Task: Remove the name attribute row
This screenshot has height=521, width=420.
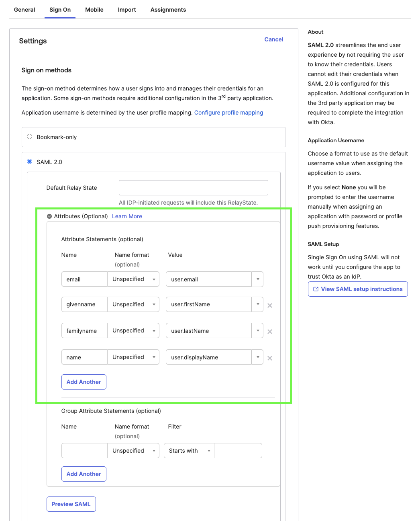Action: point(269,358)
